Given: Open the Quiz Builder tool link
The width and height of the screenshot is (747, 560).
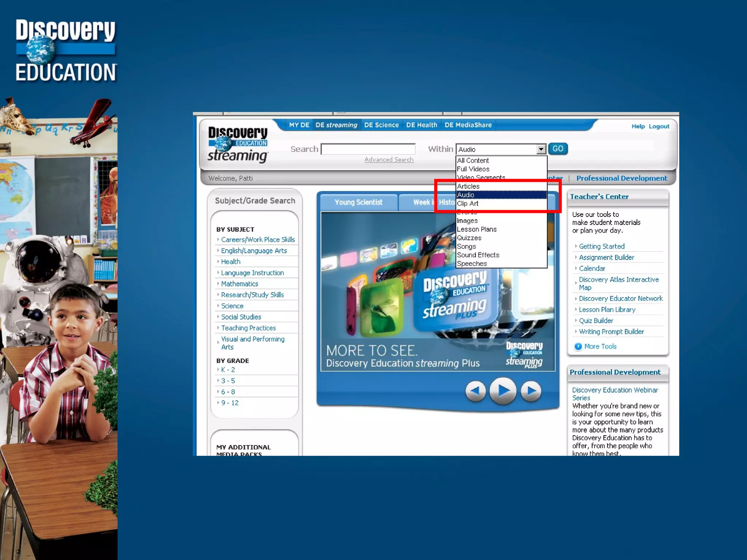Looking at the screenshot, I should click(596, 321).
